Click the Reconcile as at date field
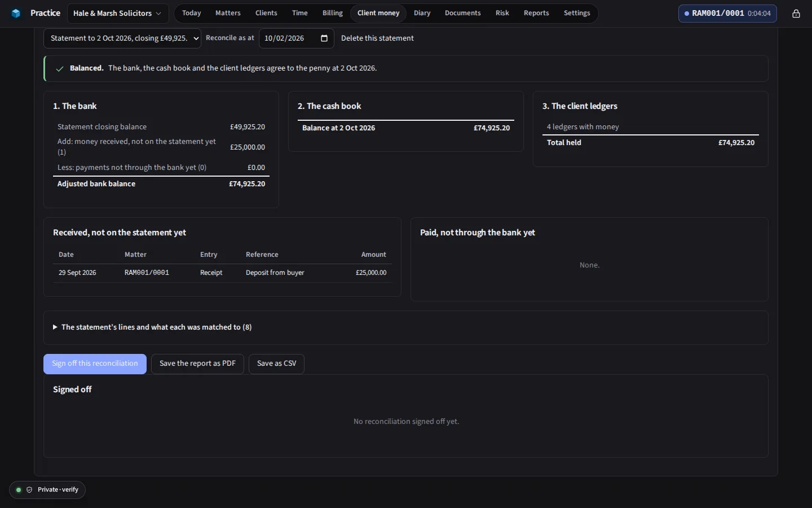The width and height of the screenshot is (812, 508). pyautogui.click(x=297, y=38)
